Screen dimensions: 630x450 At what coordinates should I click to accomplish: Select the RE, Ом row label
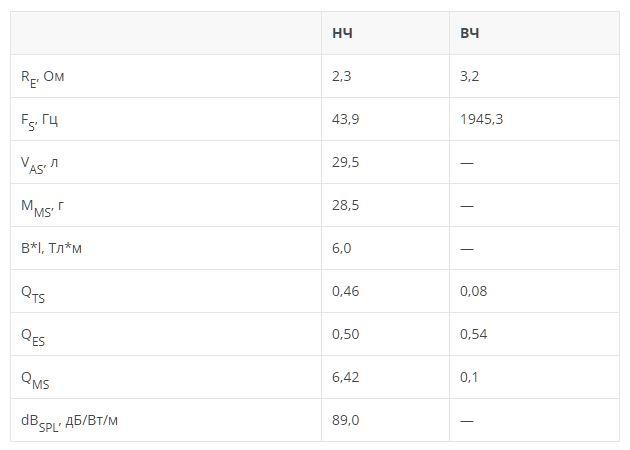tap(42, 78)
